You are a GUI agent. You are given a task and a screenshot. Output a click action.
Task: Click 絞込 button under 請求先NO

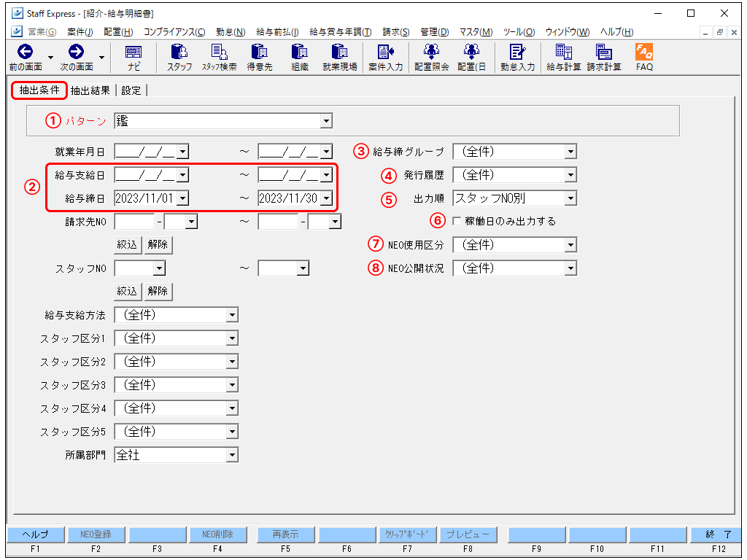(x=128, y=245)
